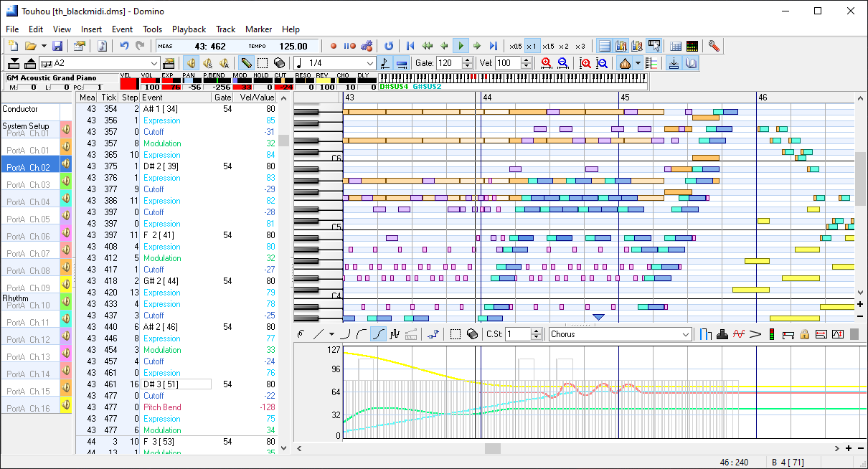Click the event list vertical scrollbar thumb

(284, 140)
